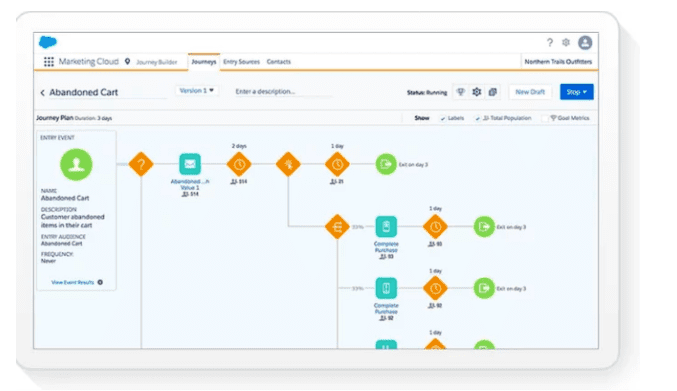Viewport: 677px width, 391px height.
Task: Click exit icon after the 92 population wait
Action: tap(484, 288)
